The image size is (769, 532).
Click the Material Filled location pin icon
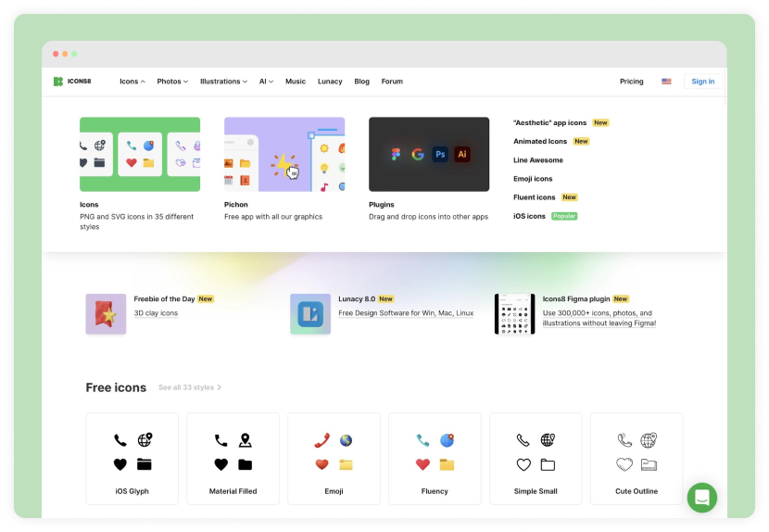[246, 440]
